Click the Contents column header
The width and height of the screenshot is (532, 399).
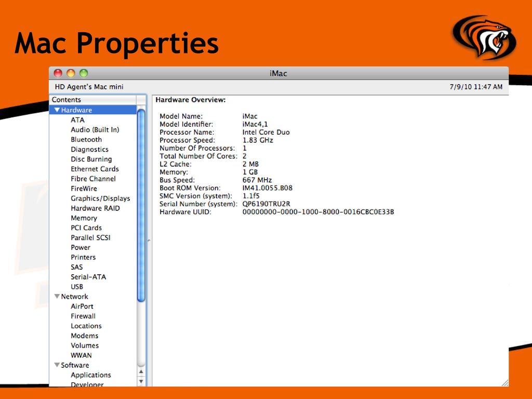point(93,100)
